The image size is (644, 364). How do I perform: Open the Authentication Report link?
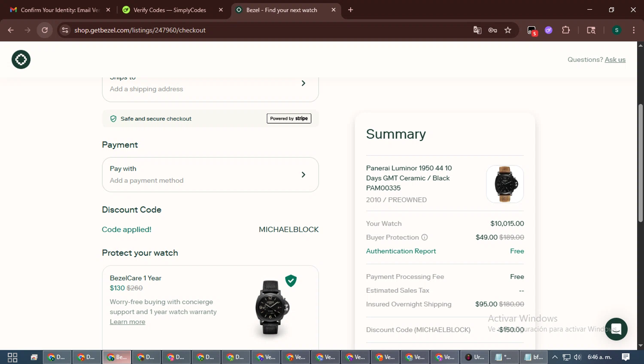401,251
